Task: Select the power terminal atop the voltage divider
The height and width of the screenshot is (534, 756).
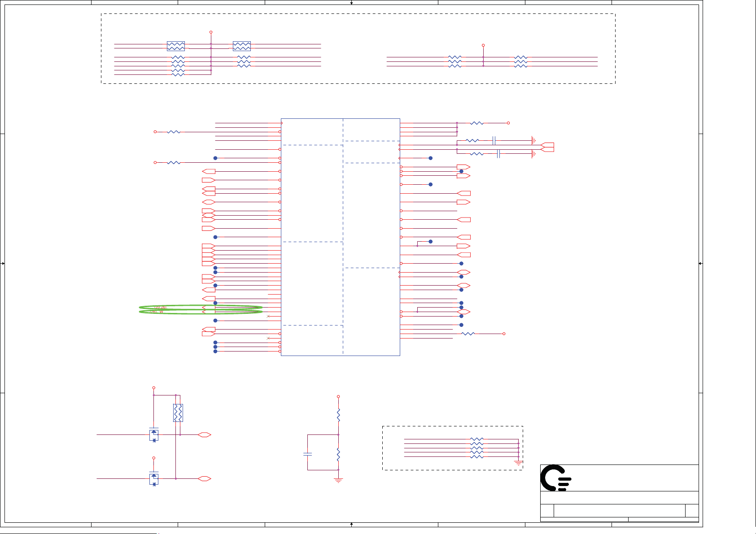Action: [338, 397]
